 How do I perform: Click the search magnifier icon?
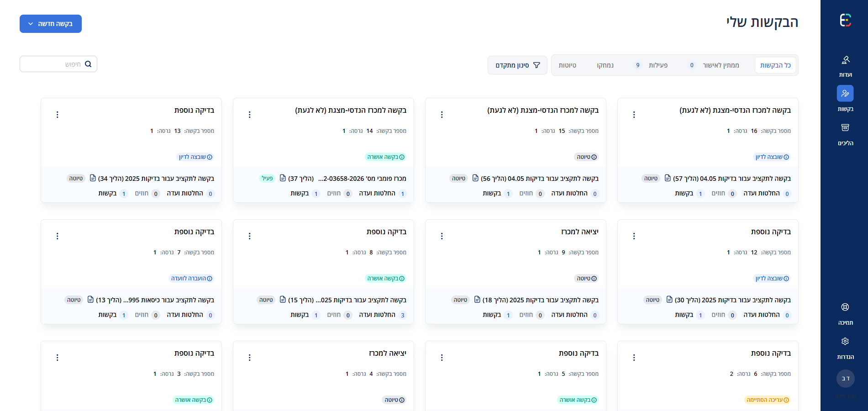88,64
